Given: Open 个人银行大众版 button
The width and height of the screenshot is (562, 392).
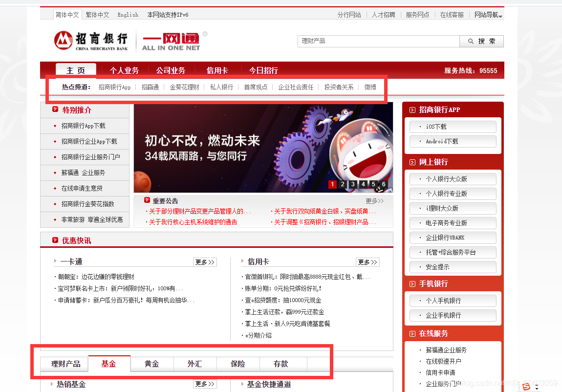Looking at the screenshot, I should [453, 179].
